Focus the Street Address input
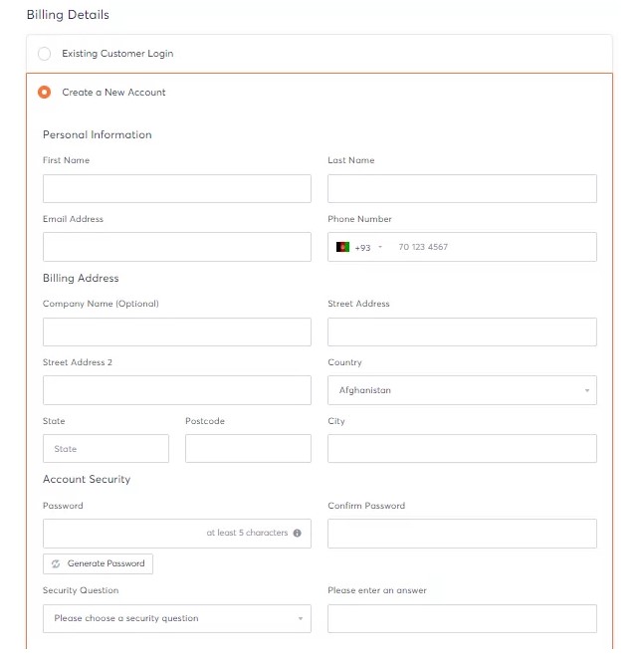 coord(462,332)
